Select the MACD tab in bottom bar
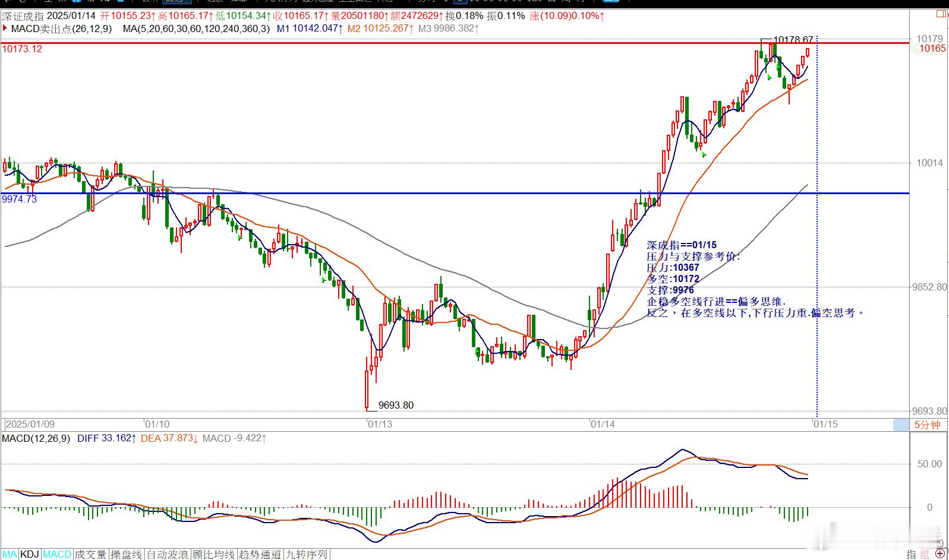Viewport: 949px width, 560px height. click(57, 554)
